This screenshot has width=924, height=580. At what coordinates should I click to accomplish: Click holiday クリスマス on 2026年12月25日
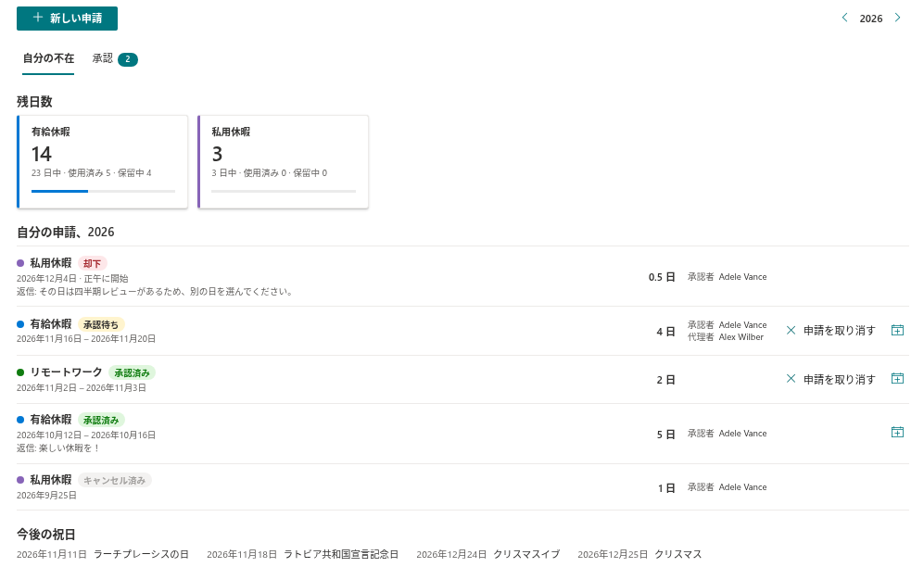[x=678, y=554]
